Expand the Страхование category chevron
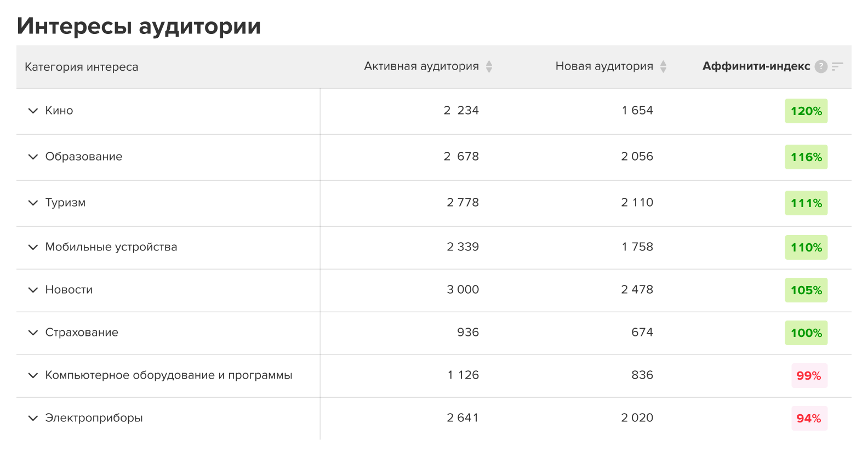The width and height of the screenshot is (868, 452). [x=33, y=333]
